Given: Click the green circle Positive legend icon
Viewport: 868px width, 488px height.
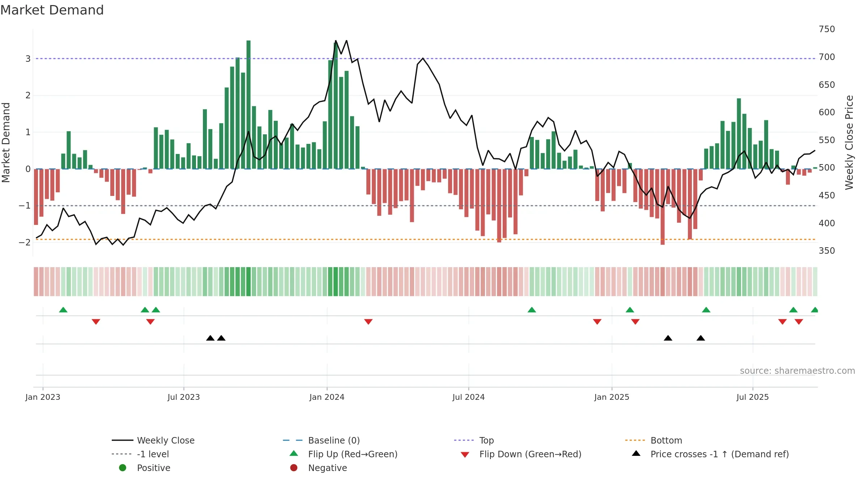Looking at the screenshot, I should pyautogui.click(x=123, y=468).
